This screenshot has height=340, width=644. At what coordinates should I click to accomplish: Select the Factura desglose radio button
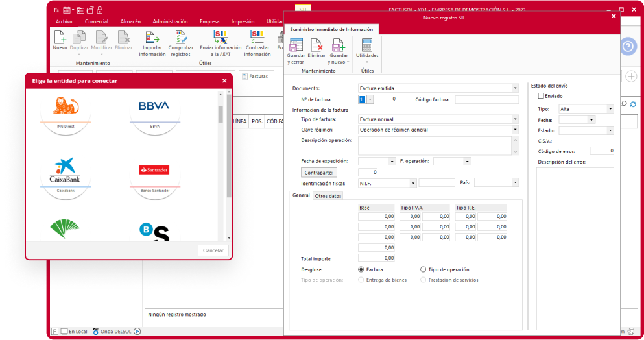(x=361, y=269)
